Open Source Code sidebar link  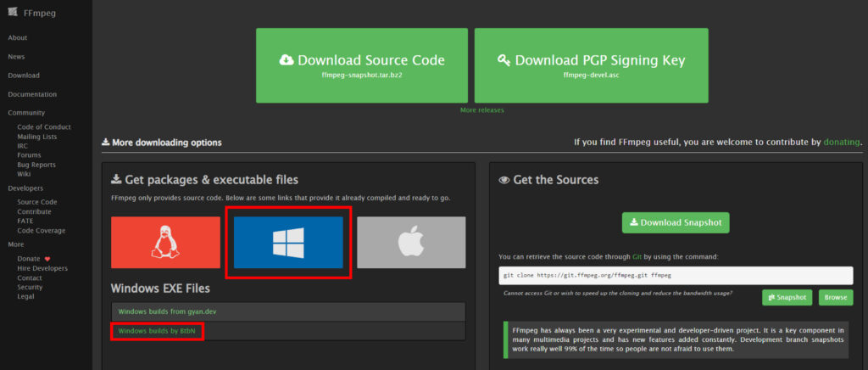pyautogui.click(x=37, y=202)
